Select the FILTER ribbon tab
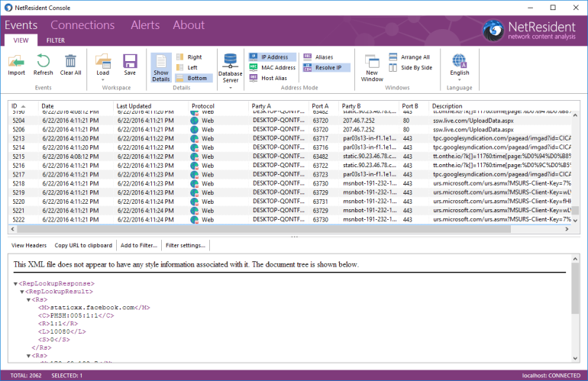Screen dimensions: 588x381 pos(56,40)
